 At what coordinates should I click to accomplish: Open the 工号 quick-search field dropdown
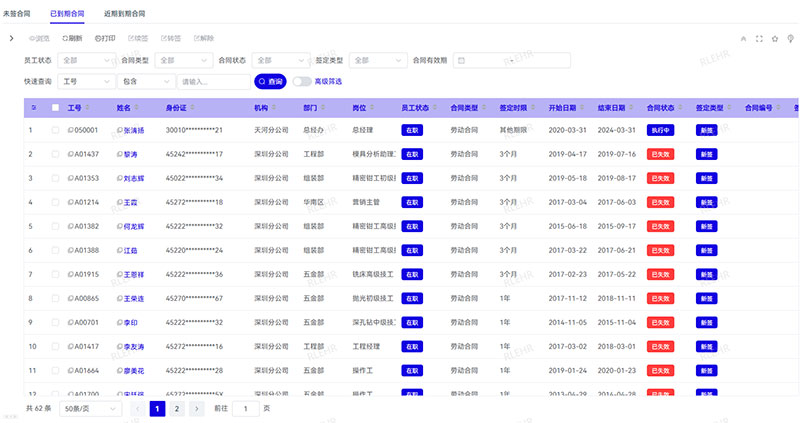click(x=87, y=82)
